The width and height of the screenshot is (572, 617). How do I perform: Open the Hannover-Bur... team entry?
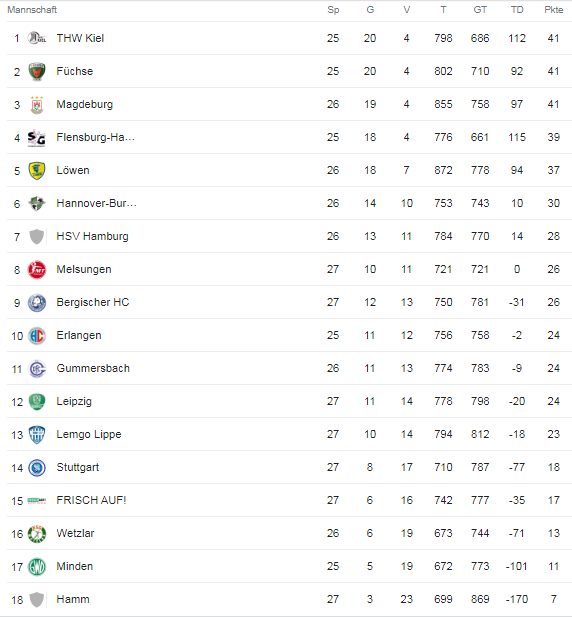tap(96, 203)
